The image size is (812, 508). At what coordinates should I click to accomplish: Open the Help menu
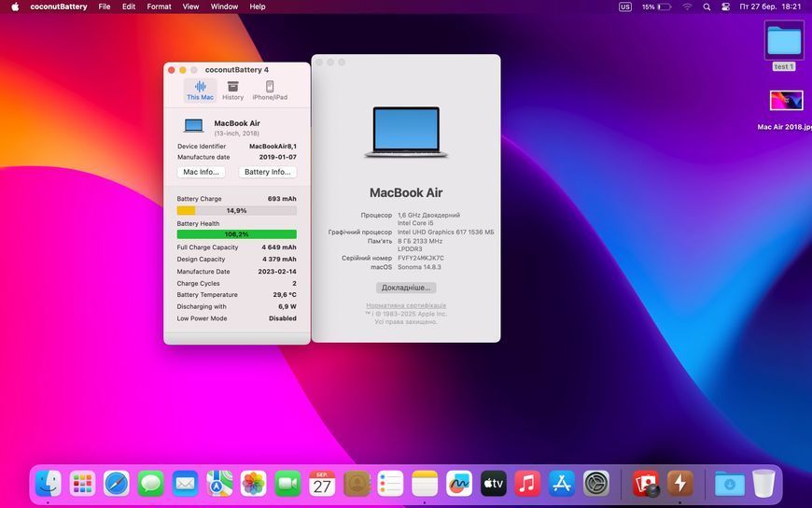[x=258, y=7]
